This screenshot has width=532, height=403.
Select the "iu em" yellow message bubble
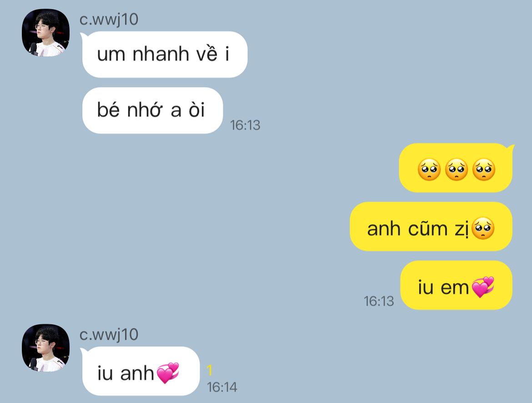click(x=456, y=285)
